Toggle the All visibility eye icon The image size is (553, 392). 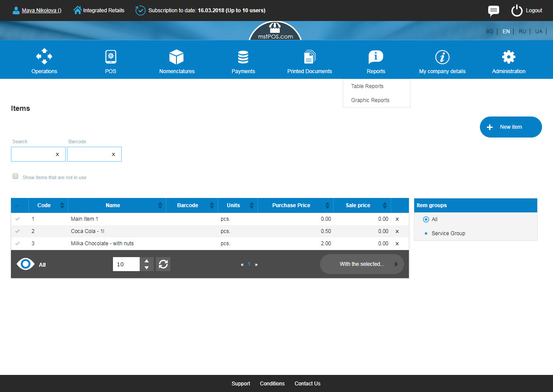(x=25, y=264)
